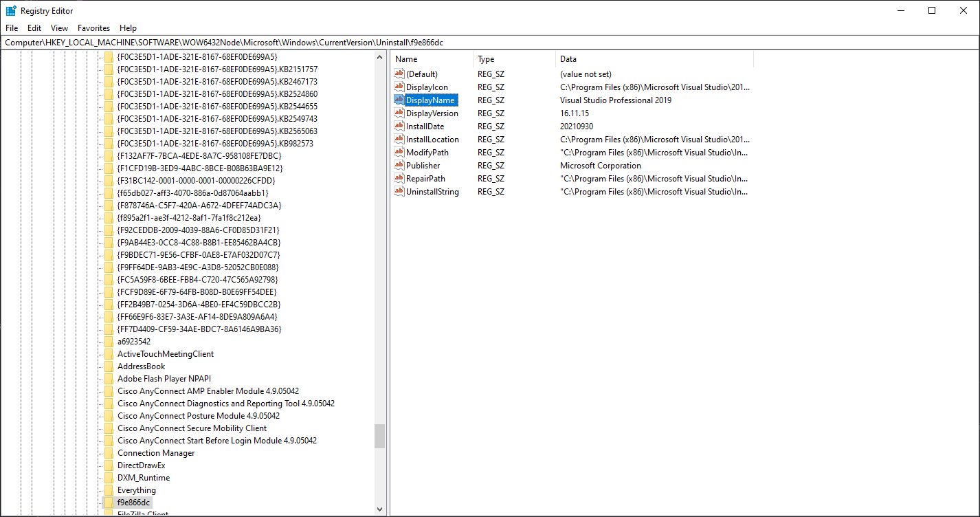Click the InstallLocation string value icon
This screenshot has height=517, width=980.
(399, 139)
